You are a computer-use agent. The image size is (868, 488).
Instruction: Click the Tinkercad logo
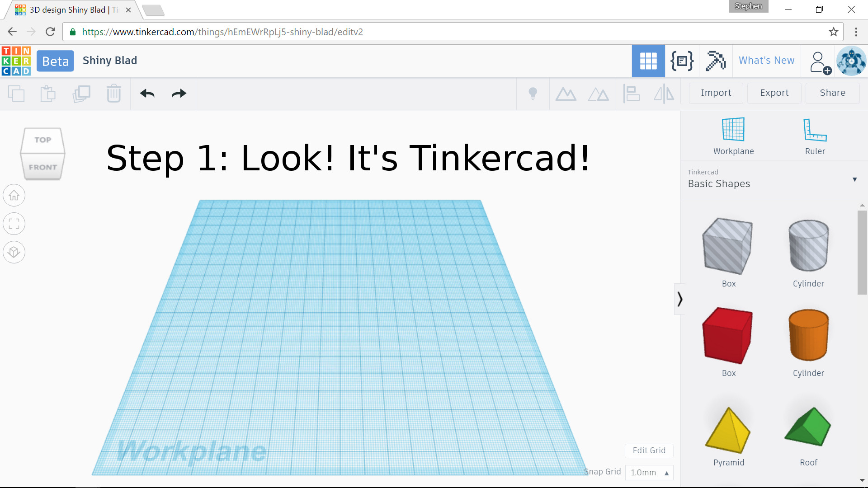[16, 61]
